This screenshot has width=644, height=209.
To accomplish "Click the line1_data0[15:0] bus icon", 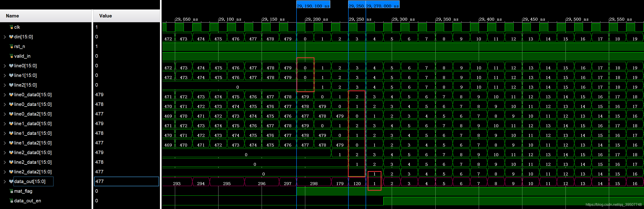I will [x=11, y=124].
